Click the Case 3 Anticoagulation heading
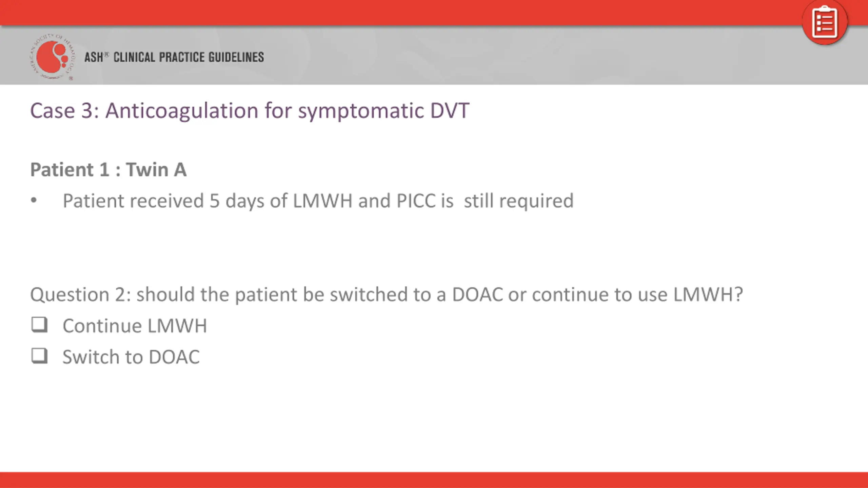This screenshot has height=488, width=868. [250, 111]
